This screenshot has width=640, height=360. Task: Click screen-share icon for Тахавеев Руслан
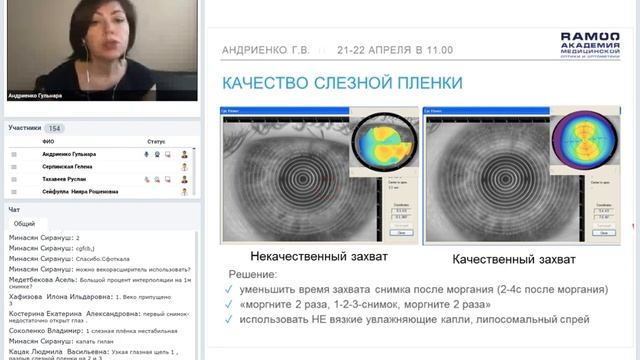168,179
